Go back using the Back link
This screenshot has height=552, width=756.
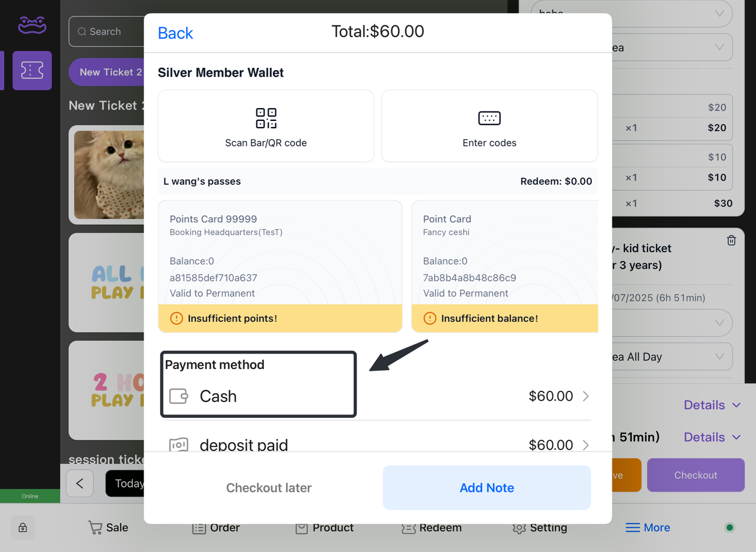click(x=175, y=33)
